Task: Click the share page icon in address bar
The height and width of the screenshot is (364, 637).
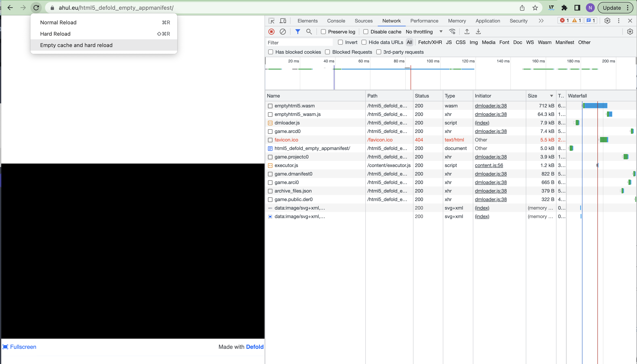Action: coord(522,8)
